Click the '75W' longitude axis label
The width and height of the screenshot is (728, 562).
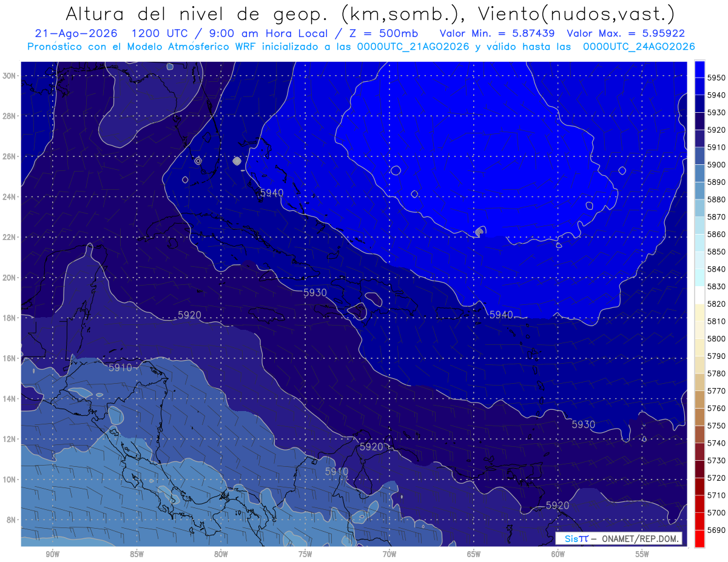(x=305, y=554)
